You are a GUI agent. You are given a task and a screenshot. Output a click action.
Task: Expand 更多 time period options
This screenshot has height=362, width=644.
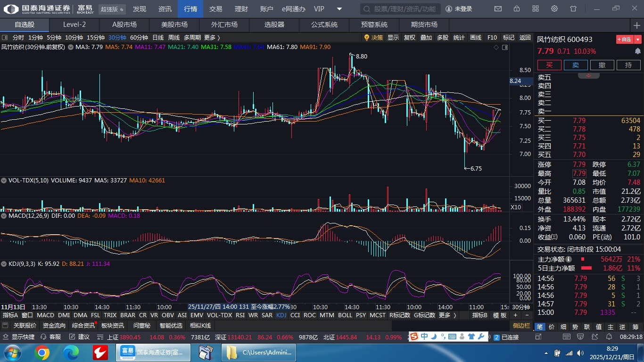click(x=212, y=38)
